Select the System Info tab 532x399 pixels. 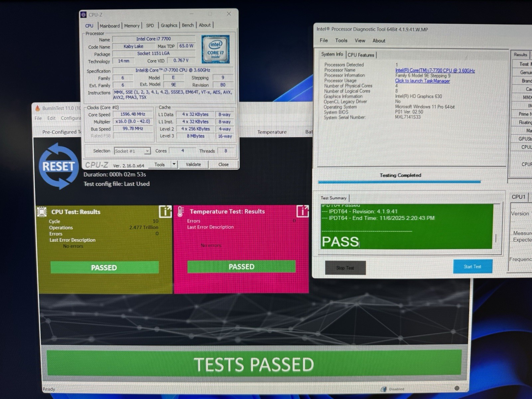point(332,54)
